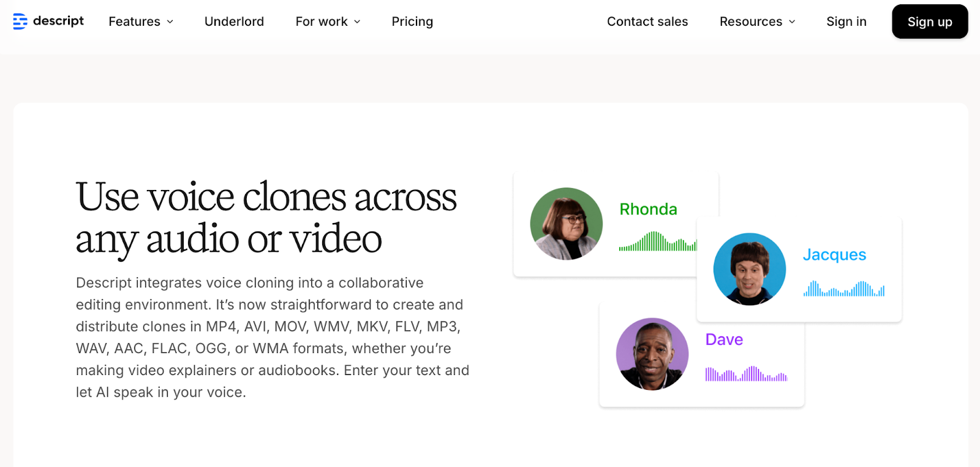Click Rhonda's green audio waveform

pos(658,241)
